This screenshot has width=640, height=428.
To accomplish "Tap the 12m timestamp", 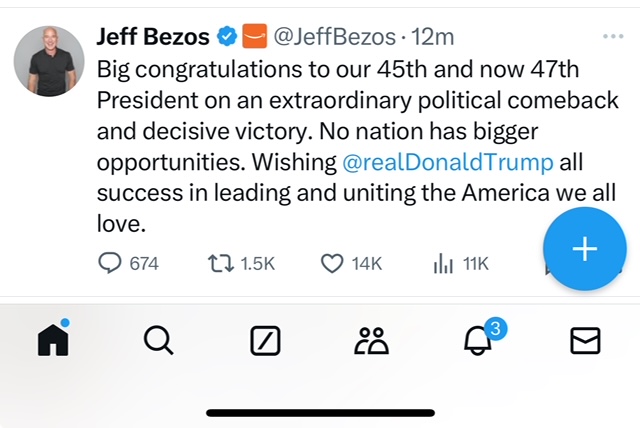I will click(433, 38).
